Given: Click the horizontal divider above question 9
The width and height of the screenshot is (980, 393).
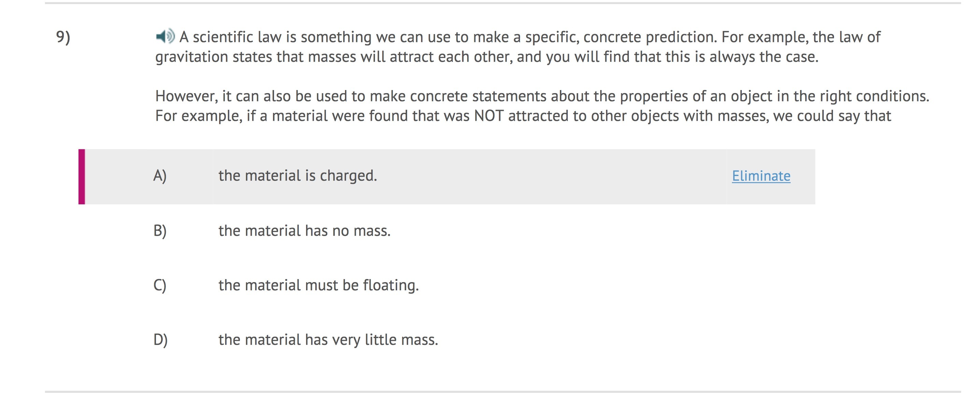Looking at the screenshot, I should 502,3.
